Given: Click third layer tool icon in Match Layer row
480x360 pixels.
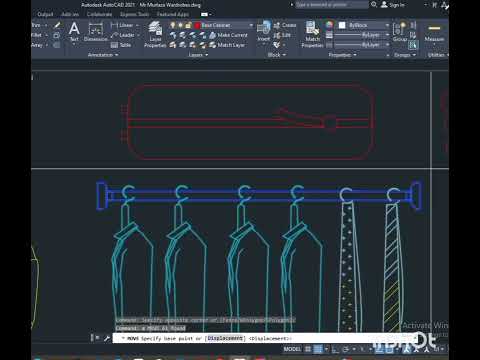Looking at the screenshot, I should [193, 45].
